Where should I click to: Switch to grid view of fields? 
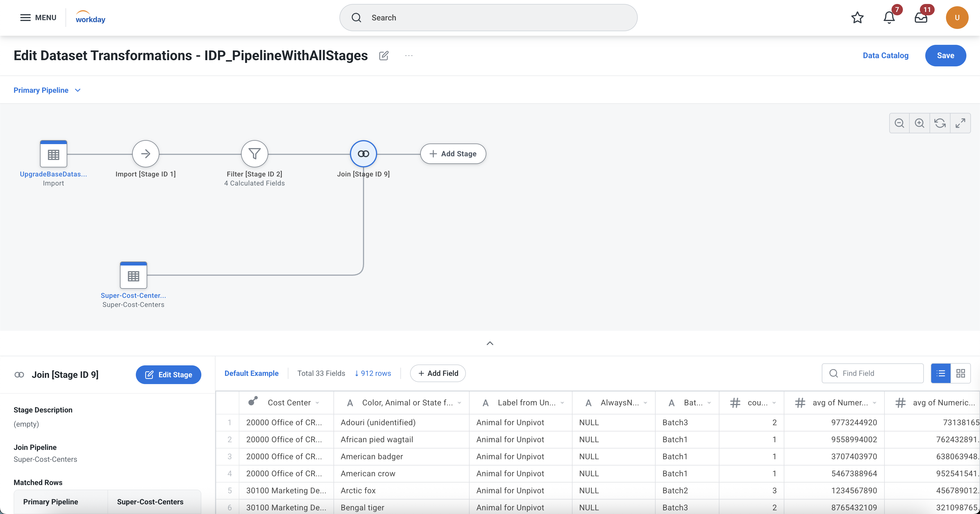pyautogui.click(x=960, y=373)
